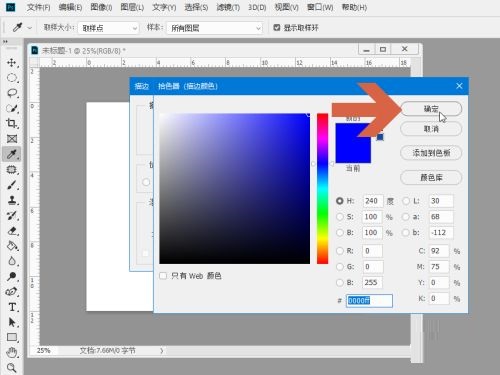Image resolution: width=500 pixels, height=375 pixels.
Task: Confirm color with the 确定 button
Action: pyautogui.click(x=431, y=109)
